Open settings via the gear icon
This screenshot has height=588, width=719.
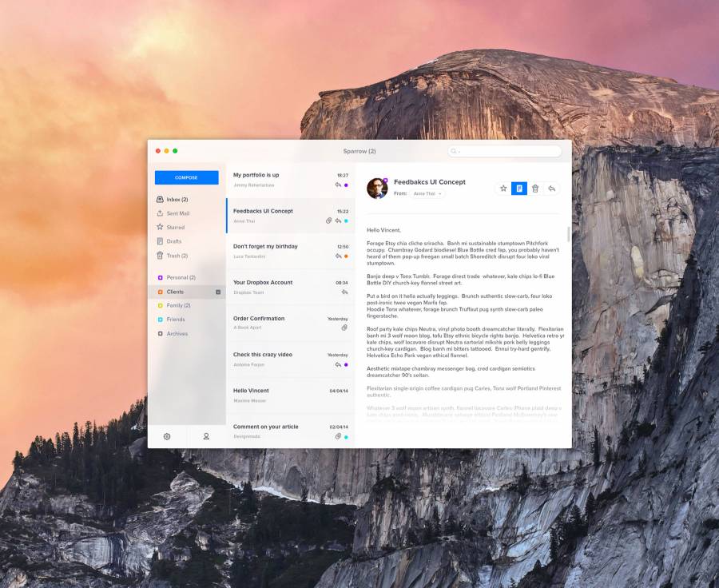(x=167, y=436)
